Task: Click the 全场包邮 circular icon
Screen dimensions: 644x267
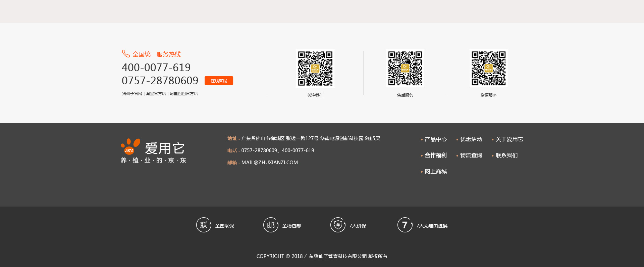Action: (271, 225)
